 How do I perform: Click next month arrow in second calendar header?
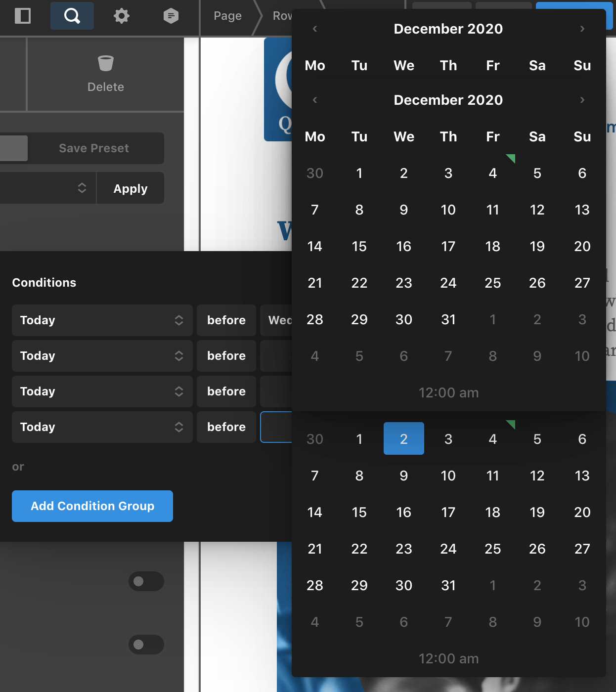point(582,100)
